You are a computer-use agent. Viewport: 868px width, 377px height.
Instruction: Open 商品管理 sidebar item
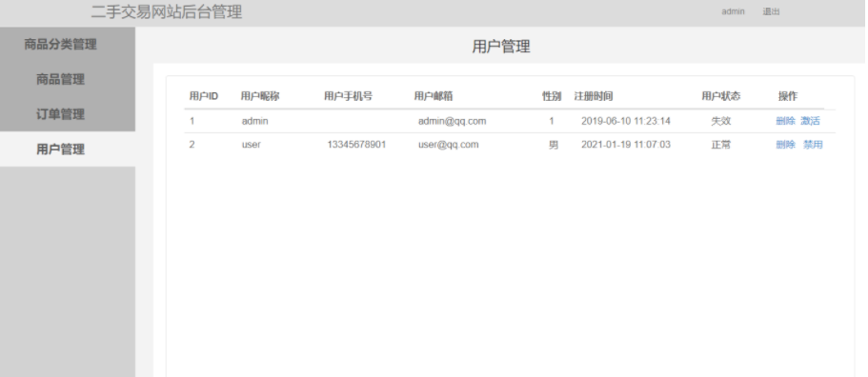click(x=60, y=80)
